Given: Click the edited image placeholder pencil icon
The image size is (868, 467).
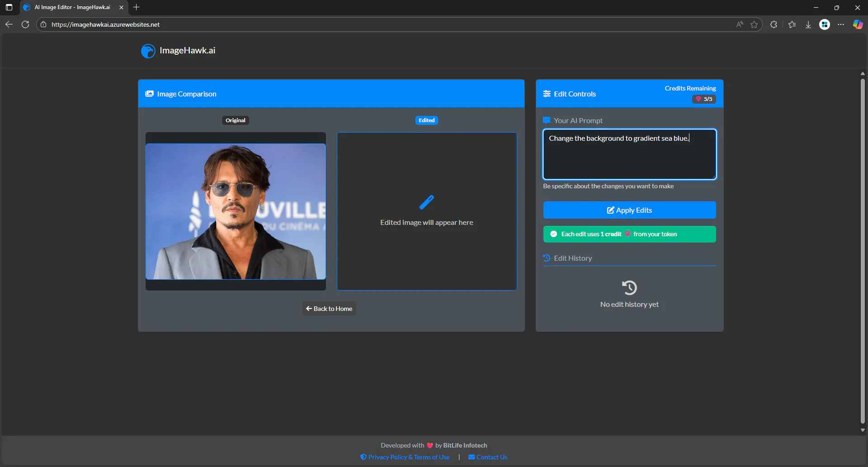Looking at the screenshot, I should point(426,202).
